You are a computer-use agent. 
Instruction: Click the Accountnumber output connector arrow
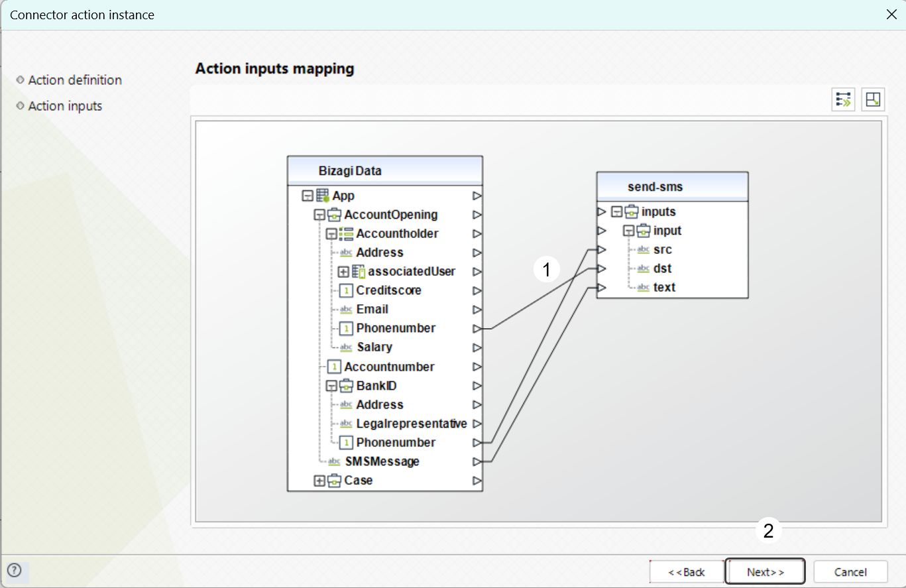click(x=477, y=367)
